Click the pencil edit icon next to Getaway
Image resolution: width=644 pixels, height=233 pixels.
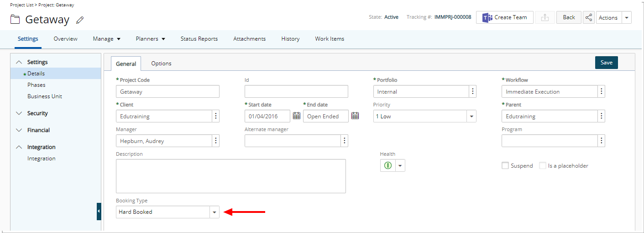[x=80, y=20]
